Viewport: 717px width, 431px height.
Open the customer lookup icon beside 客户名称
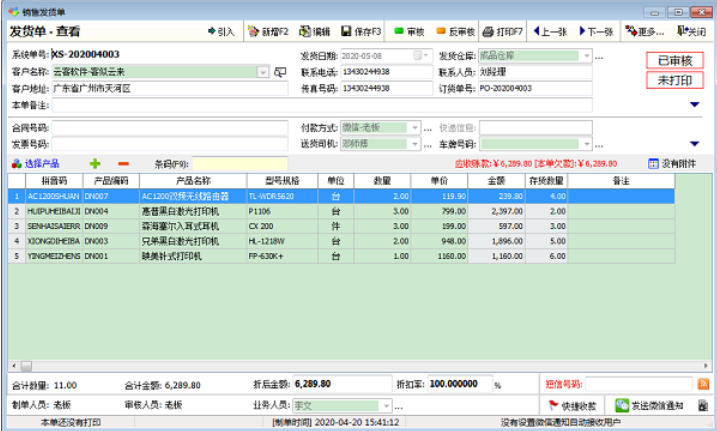click(280, 72)
